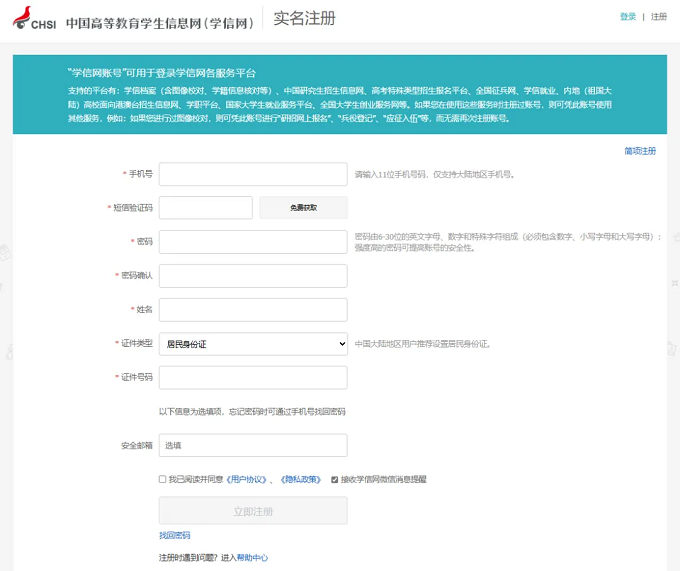Screen dimensions: 680x571
Task: Click the password rule hint text
Action: click(x=508, y=242)
